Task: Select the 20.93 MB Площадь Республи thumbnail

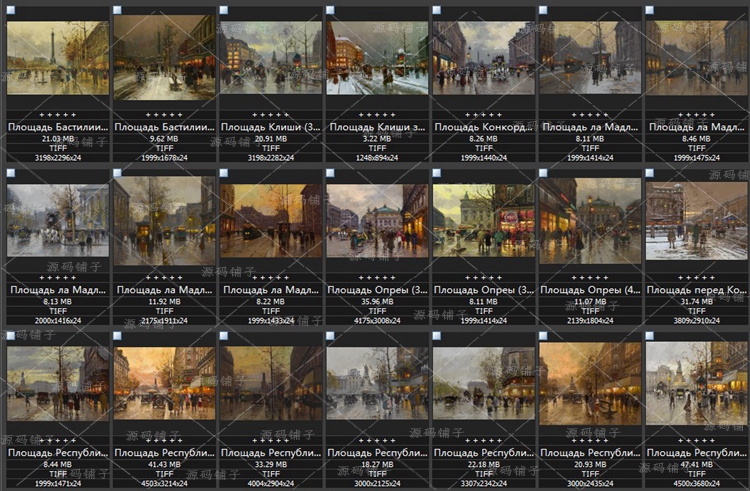Action: coord(590,383)
